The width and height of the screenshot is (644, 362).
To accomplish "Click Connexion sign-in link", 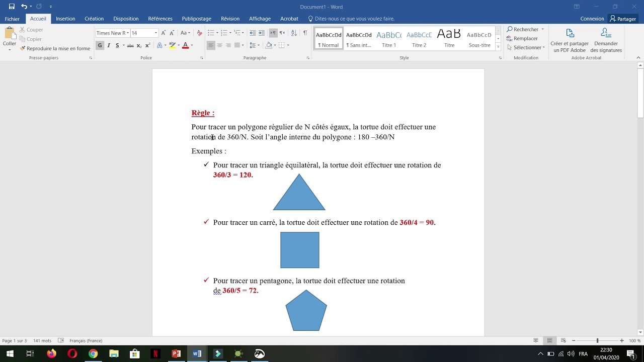I will point(592,19).
